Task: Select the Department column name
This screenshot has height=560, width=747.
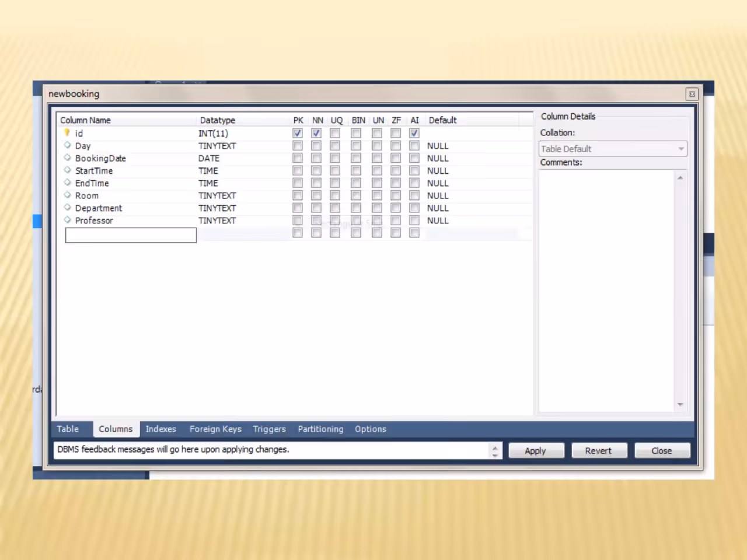Action: (99, 208)
